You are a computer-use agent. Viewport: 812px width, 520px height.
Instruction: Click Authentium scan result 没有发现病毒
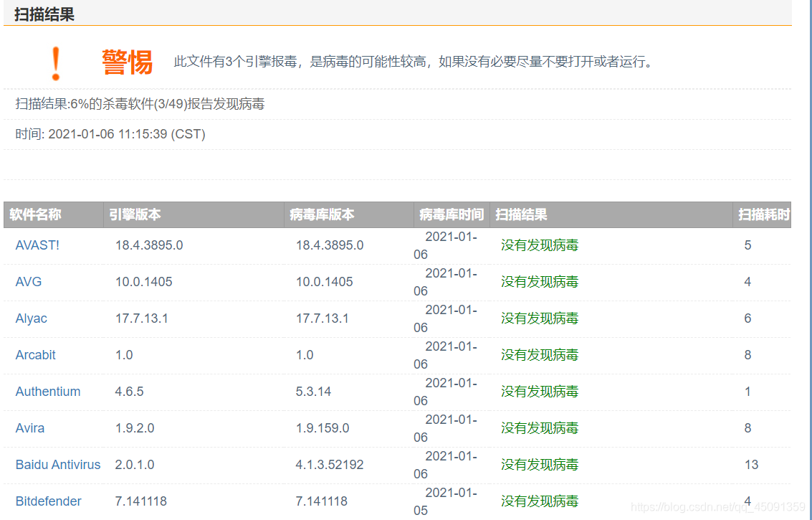pos(540,392)
